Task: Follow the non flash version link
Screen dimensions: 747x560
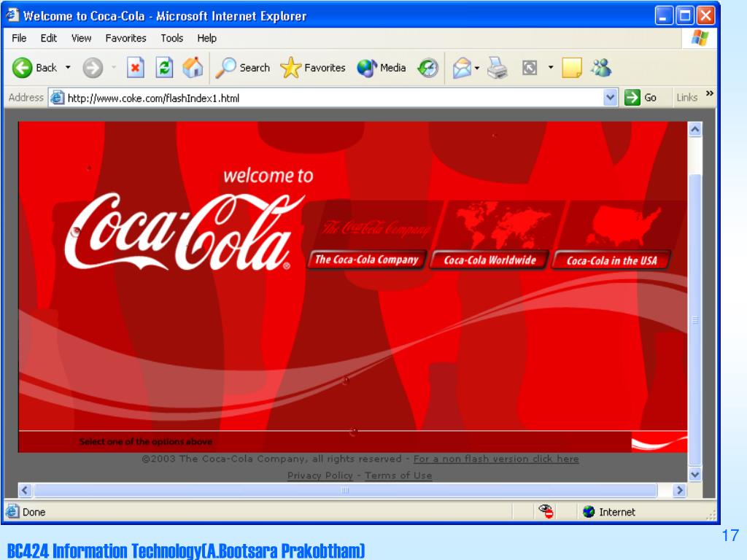Action: click(496, 459)
